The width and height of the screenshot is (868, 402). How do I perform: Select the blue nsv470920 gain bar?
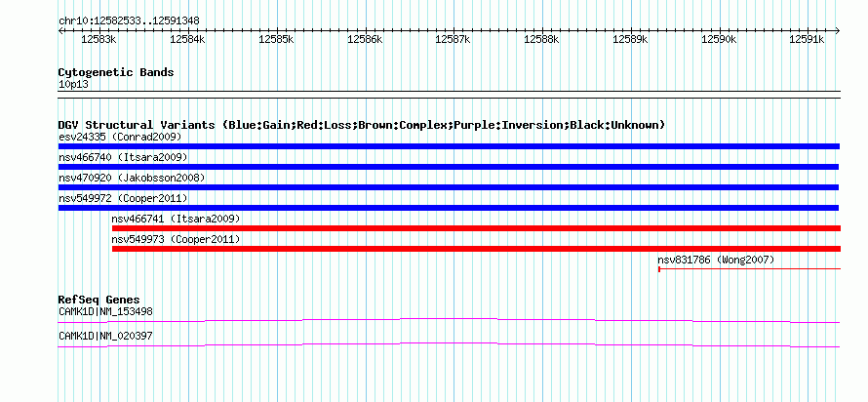pyautogui.click(x=449, y=187)
